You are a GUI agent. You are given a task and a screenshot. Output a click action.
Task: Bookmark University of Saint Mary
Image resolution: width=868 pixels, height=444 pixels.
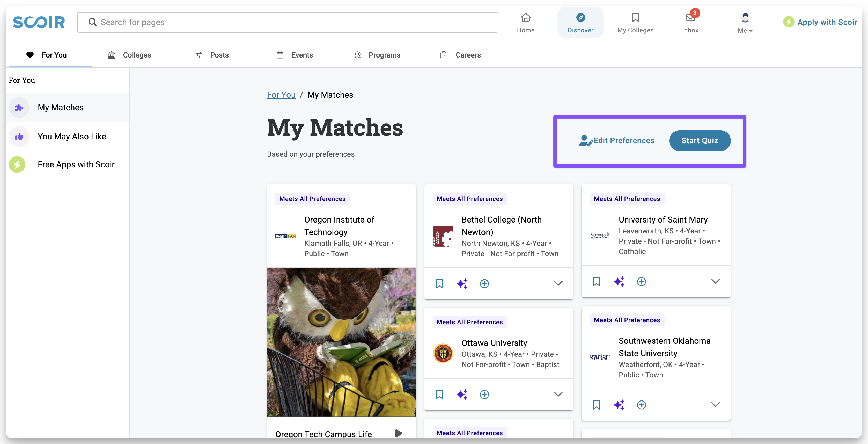click(596, 281)
